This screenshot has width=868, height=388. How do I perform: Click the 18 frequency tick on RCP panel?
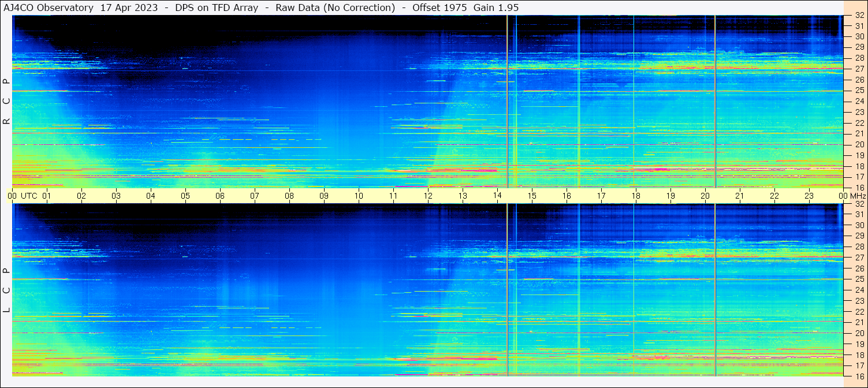pos(859,166)
